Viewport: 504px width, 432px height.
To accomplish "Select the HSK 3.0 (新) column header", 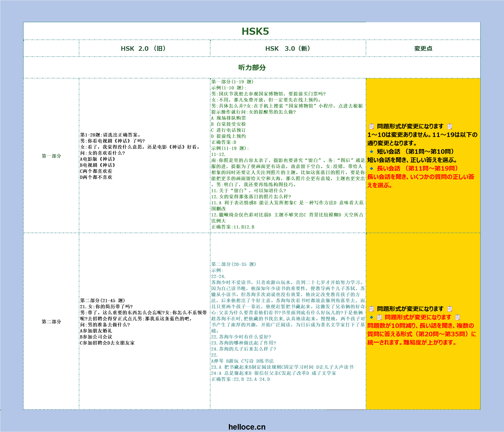I will point(288,48).
